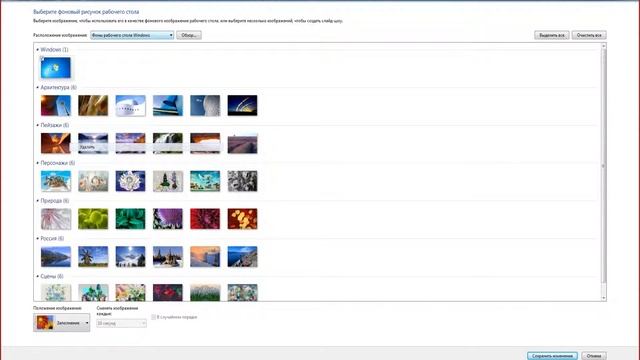Viewport: 640px width, 360px height.
Task: Select the lavender field Пейзажи wallpaper
Action: point(242,143)
